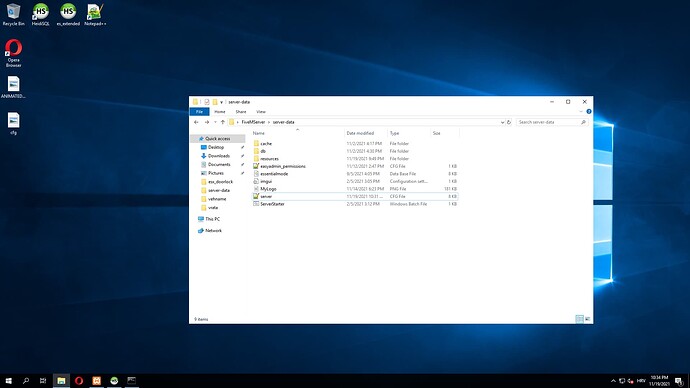Select the easyadmin_permissions file

pos(355,166)
